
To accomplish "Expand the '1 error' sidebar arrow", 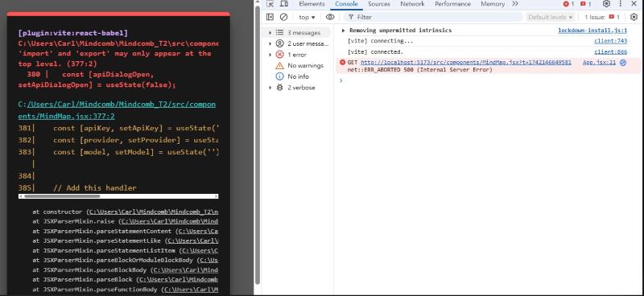I will click(x=270, y=55).
